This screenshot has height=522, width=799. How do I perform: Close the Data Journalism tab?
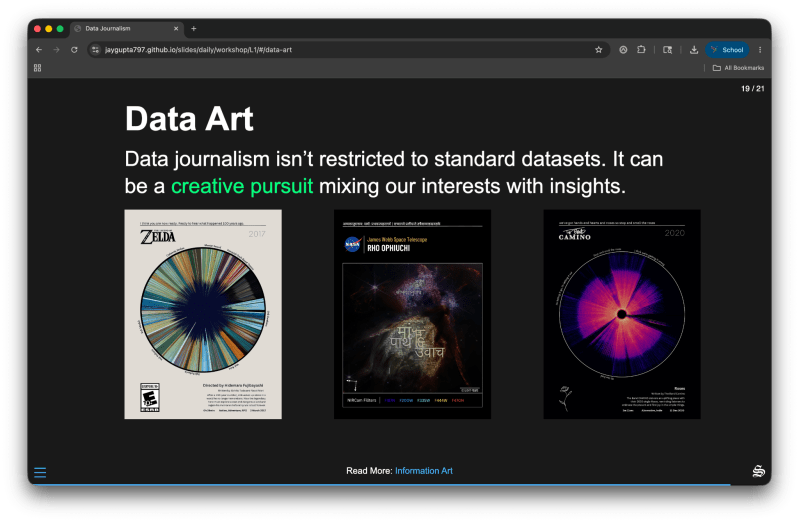coord(176,29)
